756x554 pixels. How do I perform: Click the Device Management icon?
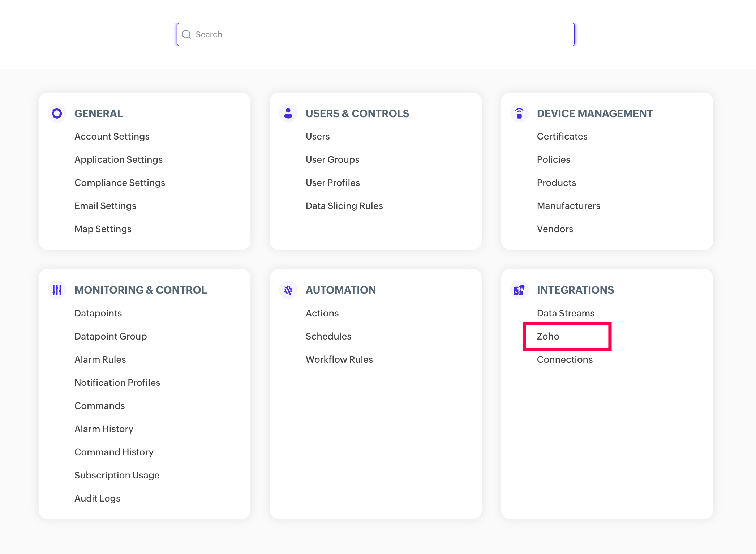point(519,114)
